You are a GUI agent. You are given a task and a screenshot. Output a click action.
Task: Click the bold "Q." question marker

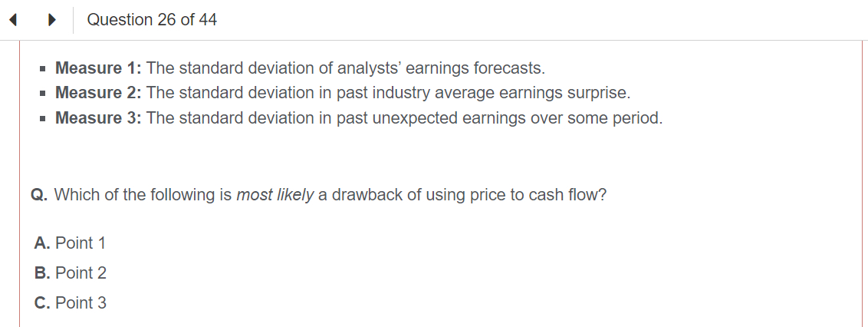(40, 195)
